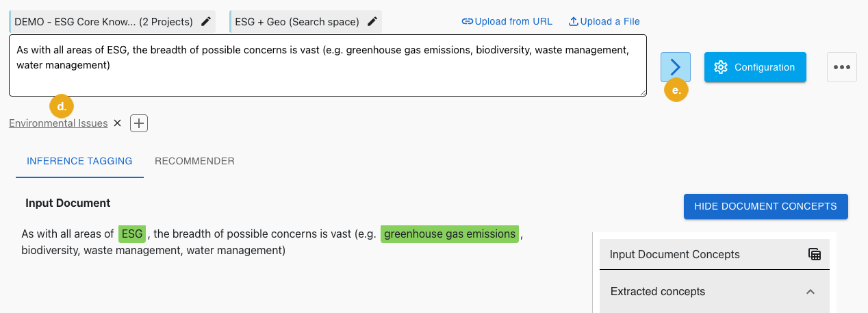Click the green ESG highlighted concept
Viewport: 868px width, 313px height.
pyautogui.click(x=132, y=234)
